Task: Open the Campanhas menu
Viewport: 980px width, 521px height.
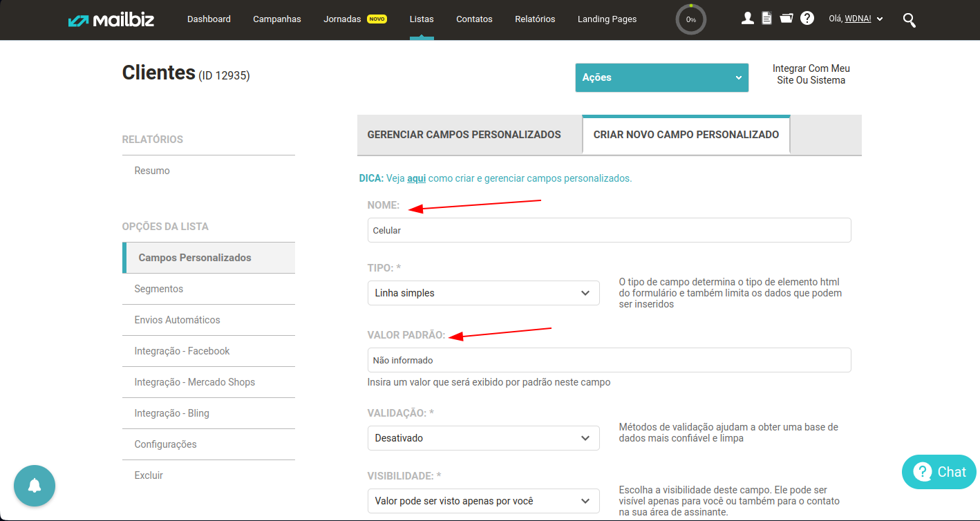Action: pos(277,19)
